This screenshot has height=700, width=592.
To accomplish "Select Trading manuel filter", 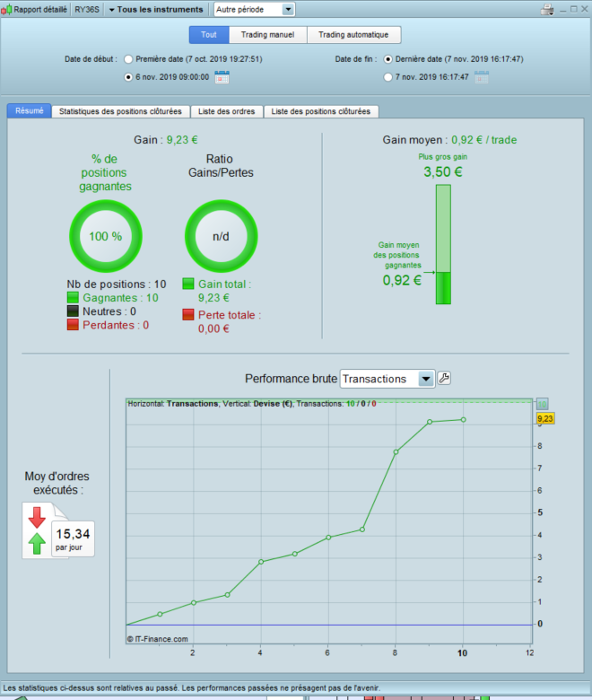I will [267, 34].
